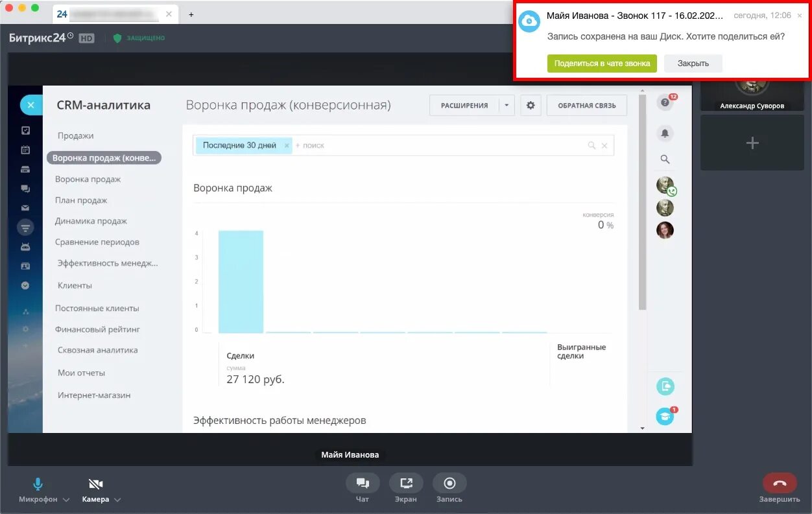812x514 pixels.
Task: Open 'Мои отчеты' section
Action: 81,373
